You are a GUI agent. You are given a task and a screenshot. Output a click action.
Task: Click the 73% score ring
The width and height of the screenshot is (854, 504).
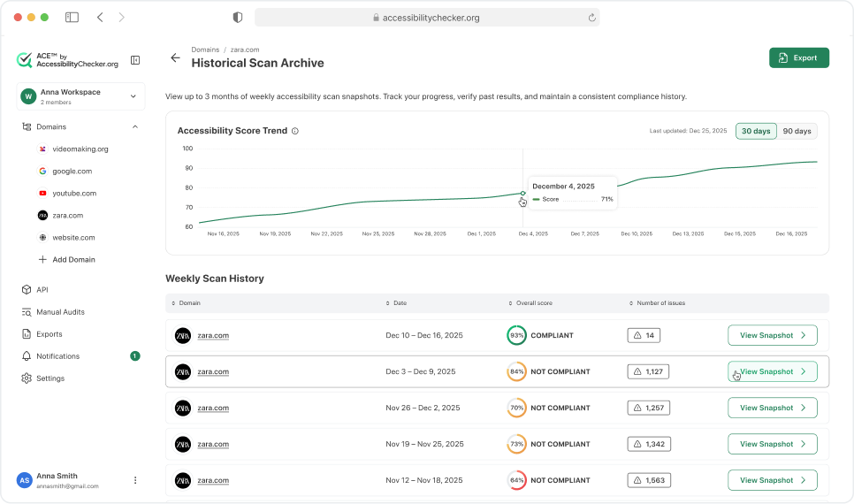tap(516, 444)
